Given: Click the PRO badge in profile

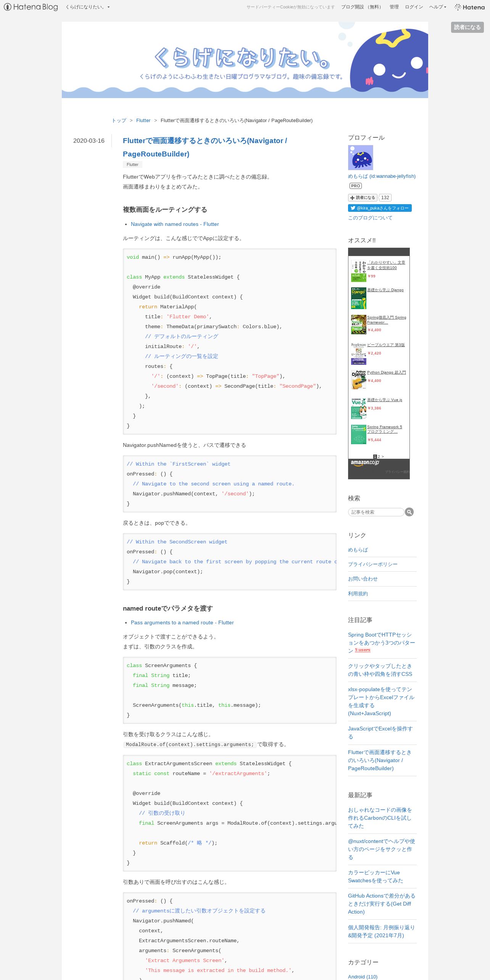Looking at the screenshot, I should point(356,186).
